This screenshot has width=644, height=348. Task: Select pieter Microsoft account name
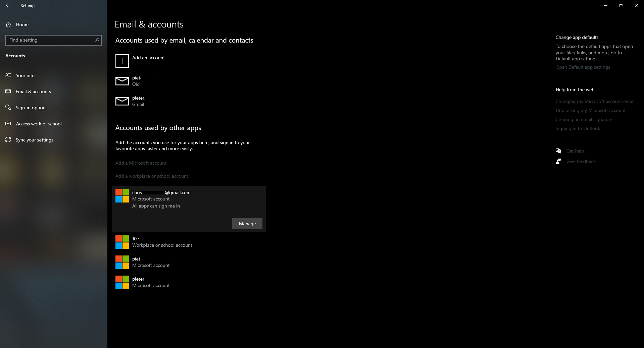[138, 279]
